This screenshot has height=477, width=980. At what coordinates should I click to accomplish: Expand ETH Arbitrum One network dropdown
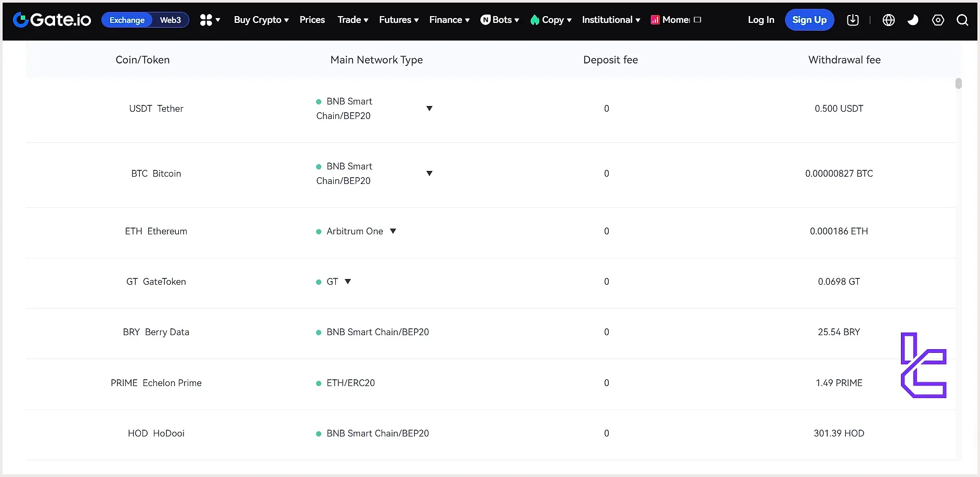coord(393,231)
